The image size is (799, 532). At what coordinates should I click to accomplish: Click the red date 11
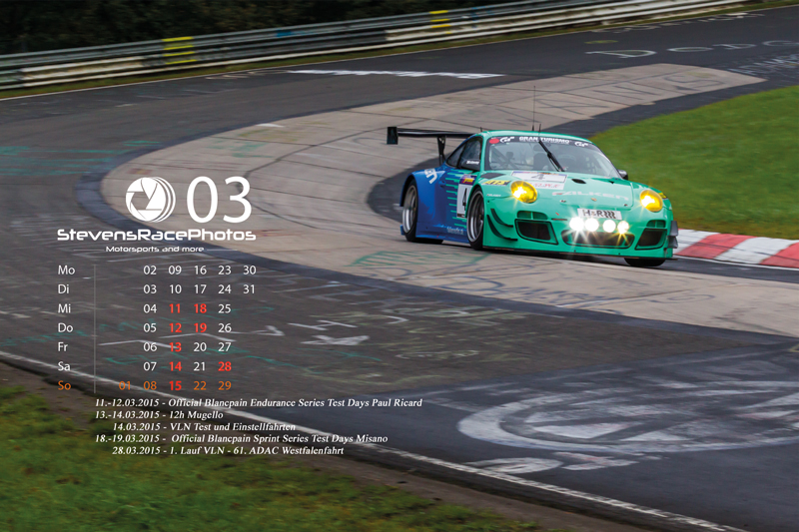[x=175, y=308]
